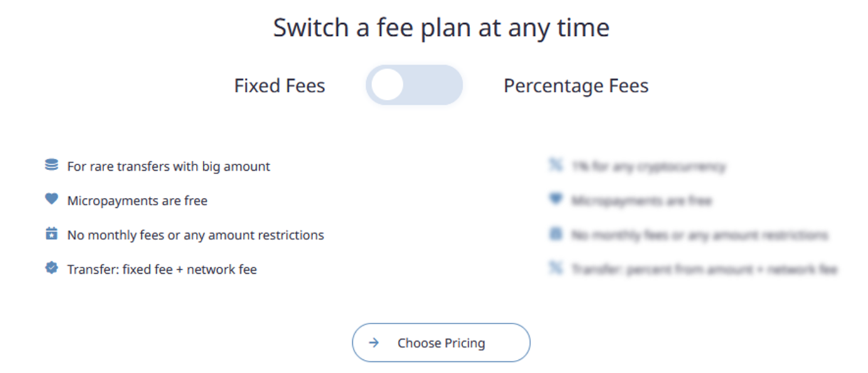Select the Fixed Fees label
Viewport: 868px width, 373px height.
[x=279, y=85]
